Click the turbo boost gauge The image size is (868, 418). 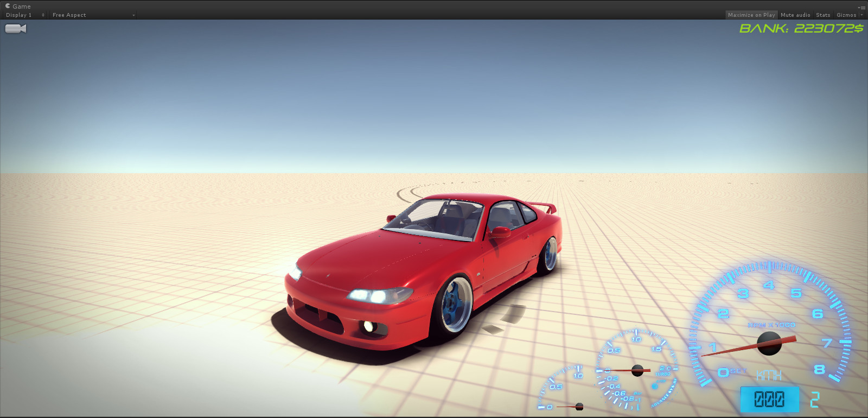637,369
